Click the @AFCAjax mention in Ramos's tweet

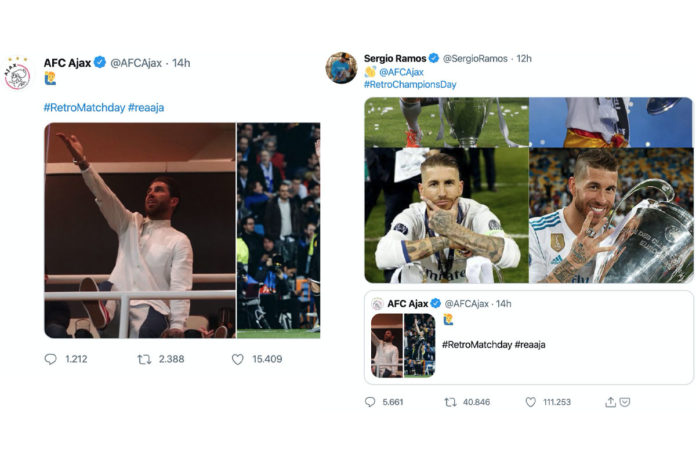coord(403,72)
